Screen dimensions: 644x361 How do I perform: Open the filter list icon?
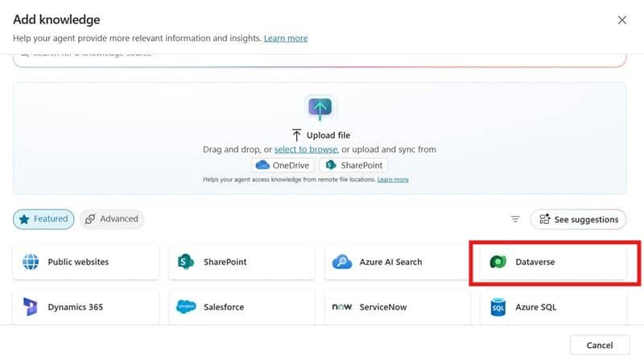tap(515, 219)
